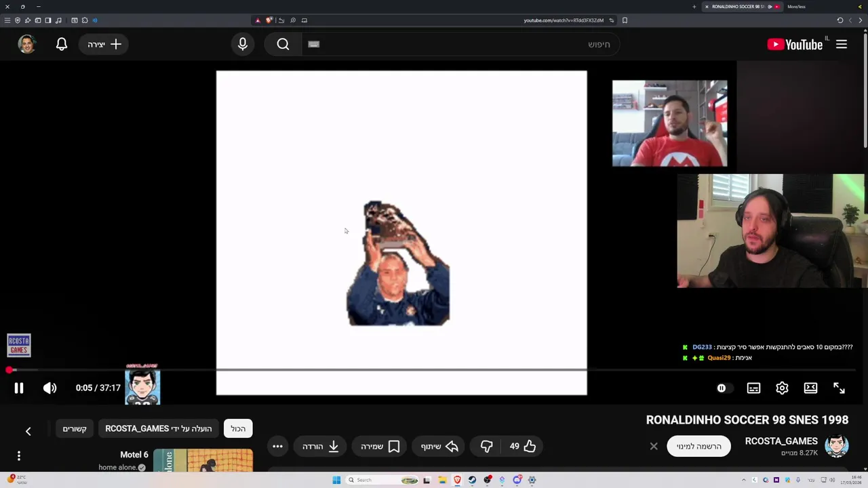Image resolution: width=868 pixels, height=488 pixels.
Task: Switch to theater mode in the player
Action: point(810,388)
